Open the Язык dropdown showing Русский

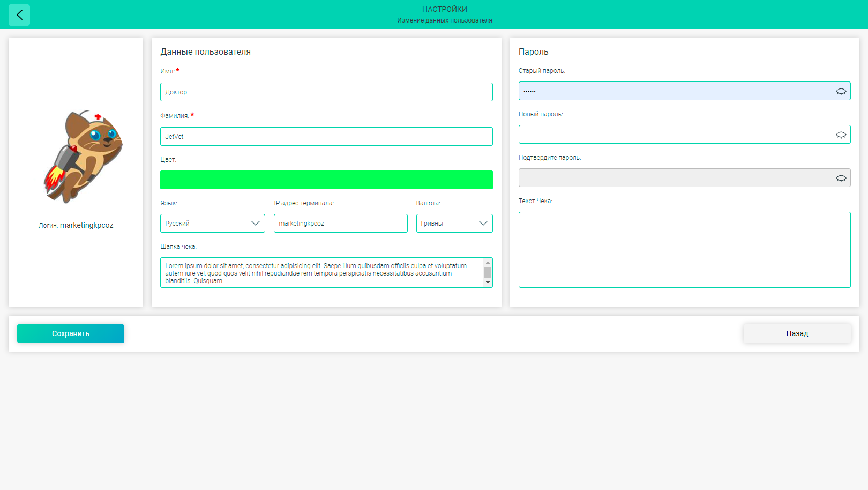pos(213,224)
